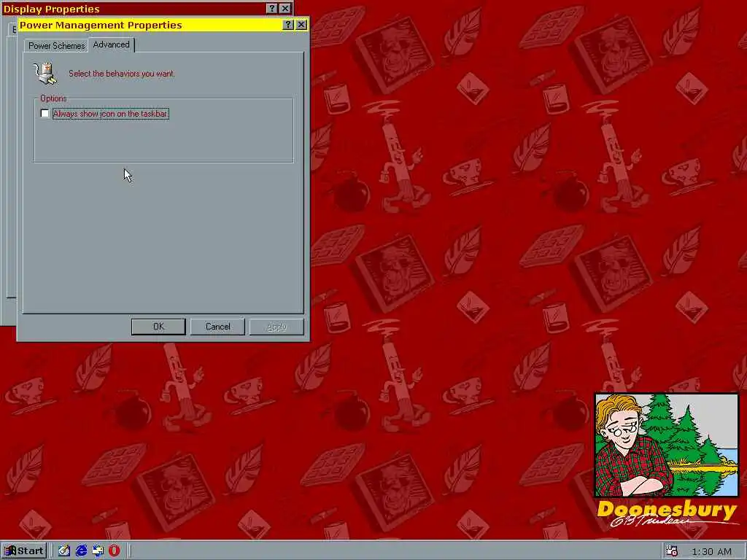Open Internet Explorer from Quick Launch
747x560 pixels.
tap(82, 551)
